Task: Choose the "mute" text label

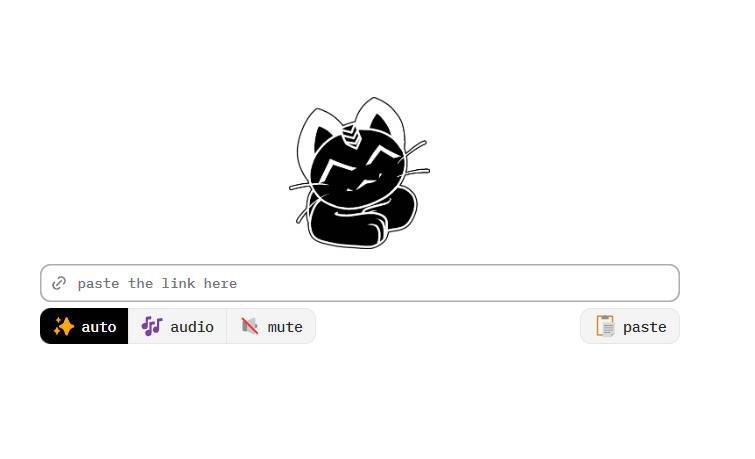Action: coord(285,327)
